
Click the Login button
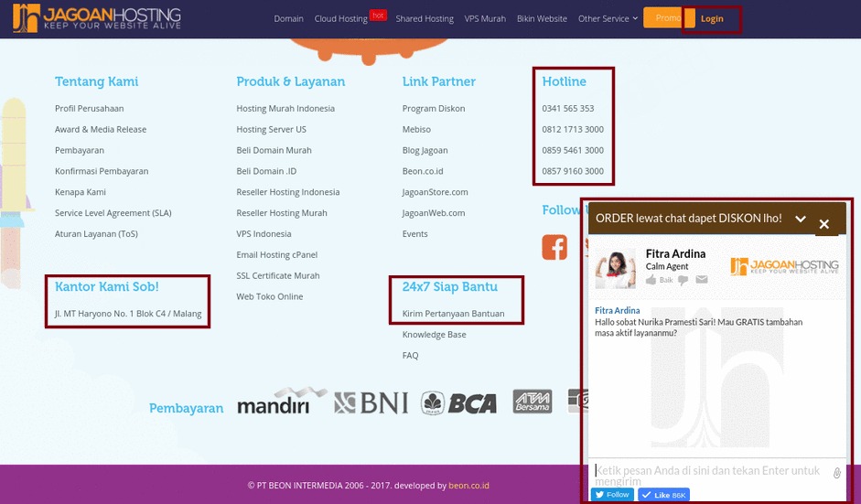[712, 18]
